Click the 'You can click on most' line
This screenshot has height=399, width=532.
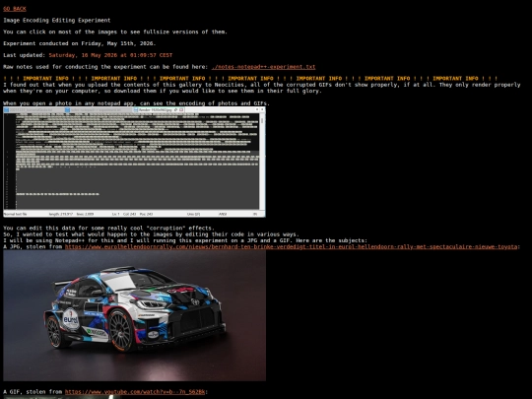[115, 32]
